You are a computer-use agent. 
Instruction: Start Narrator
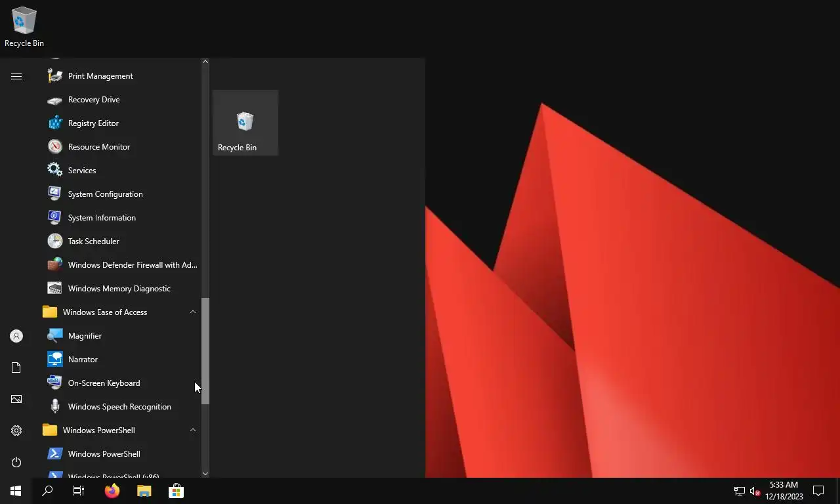click(121, 360)
